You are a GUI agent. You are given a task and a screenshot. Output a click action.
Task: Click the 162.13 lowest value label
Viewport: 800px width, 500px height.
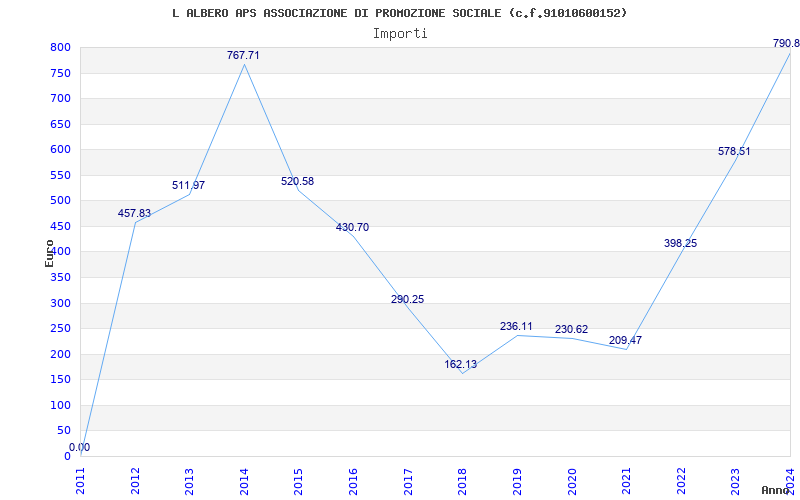[461, 364]
